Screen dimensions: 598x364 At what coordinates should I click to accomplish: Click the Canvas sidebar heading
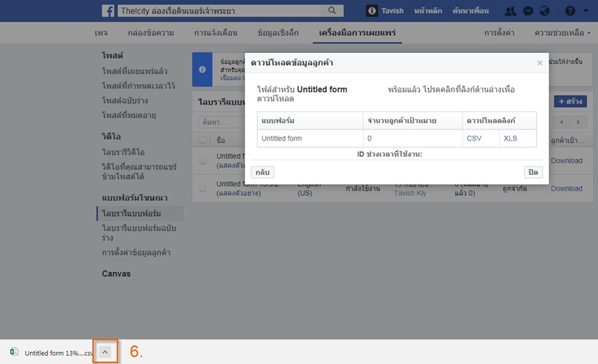tap(116, 274)
